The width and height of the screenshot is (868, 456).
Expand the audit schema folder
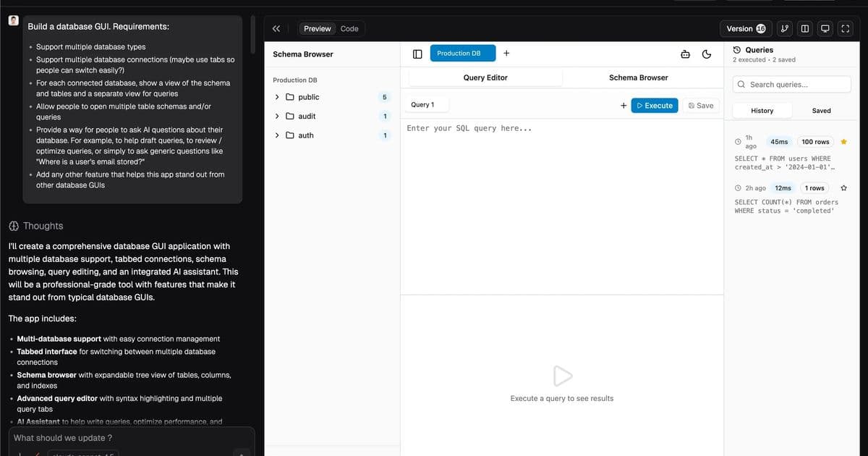[276, 116]
